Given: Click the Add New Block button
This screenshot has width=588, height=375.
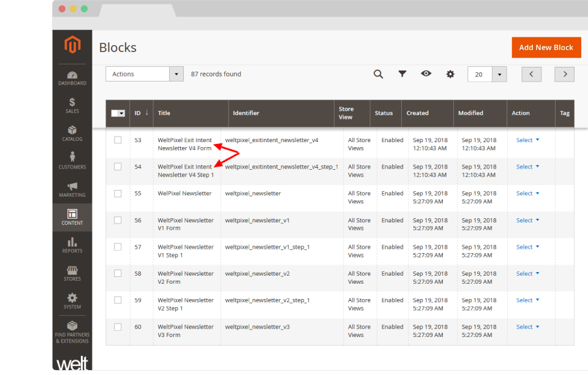Looking at the screenshot, I should pos(546,47).
